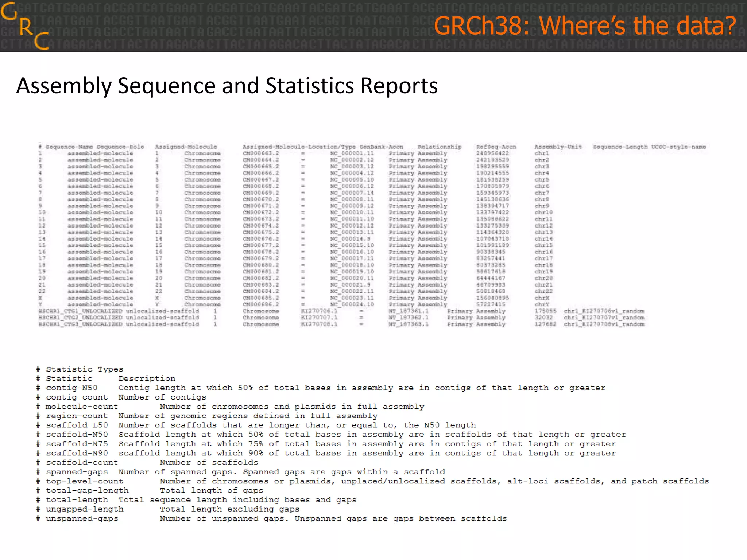Click the 'Sequence-Name' column header
747x560 pixels.
click(69, 147)
